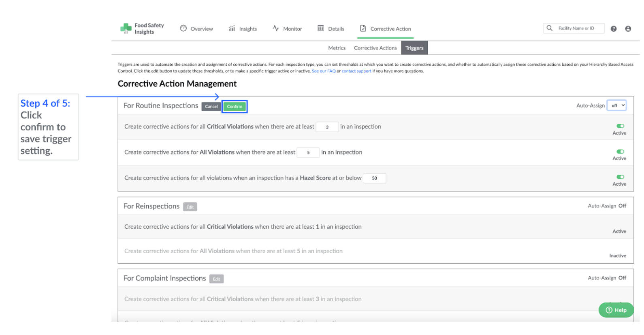Cancel editing Routine Inspections triggers
Viewport: 644px width, 335px height.
tap(211, 107)
